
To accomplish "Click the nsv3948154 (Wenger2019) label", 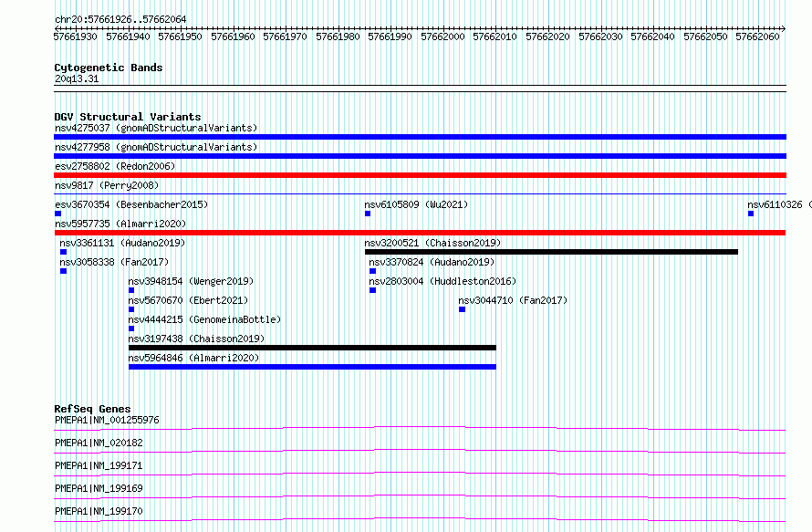I will tap(191, 281).
